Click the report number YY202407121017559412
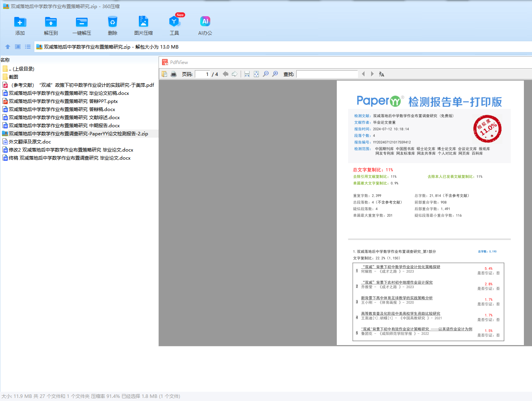The height and width of the screenshot is (401, 532). [x=392, y=142]
